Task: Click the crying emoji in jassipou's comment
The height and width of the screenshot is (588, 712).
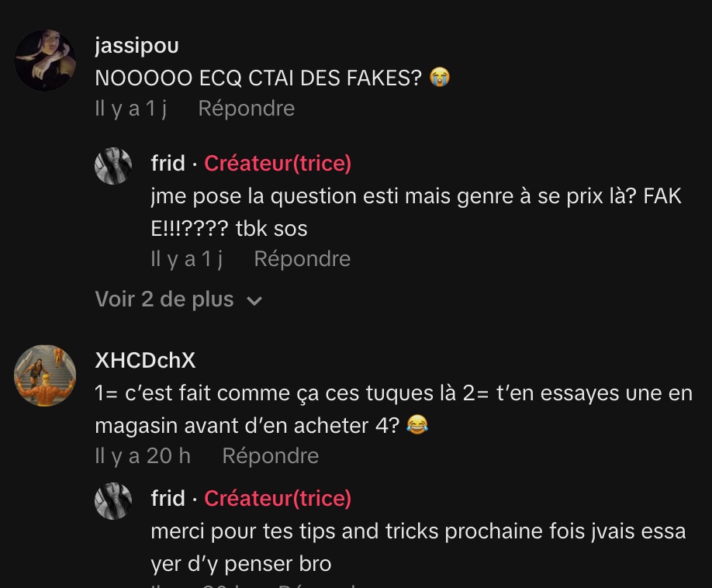Action: click(x=440, y=77)
